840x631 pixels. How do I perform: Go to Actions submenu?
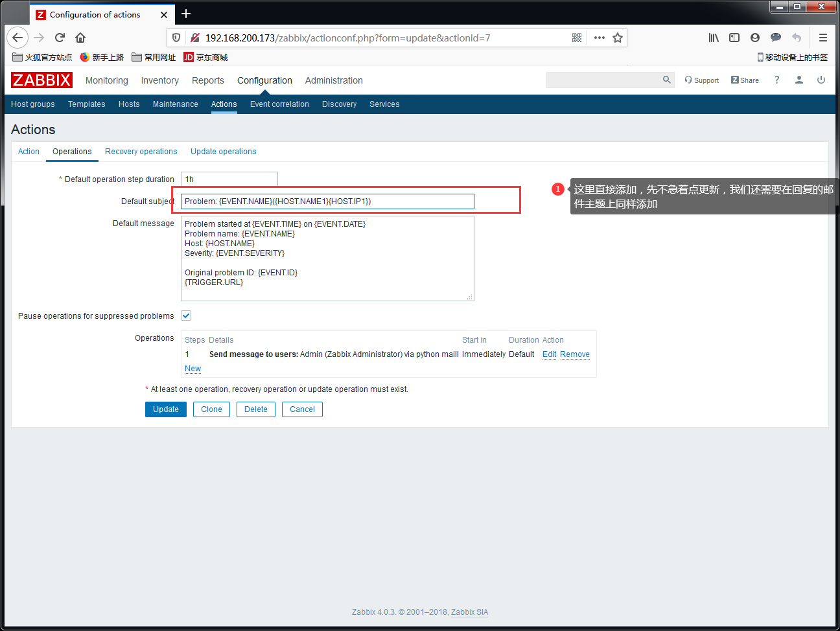(224, 104)
